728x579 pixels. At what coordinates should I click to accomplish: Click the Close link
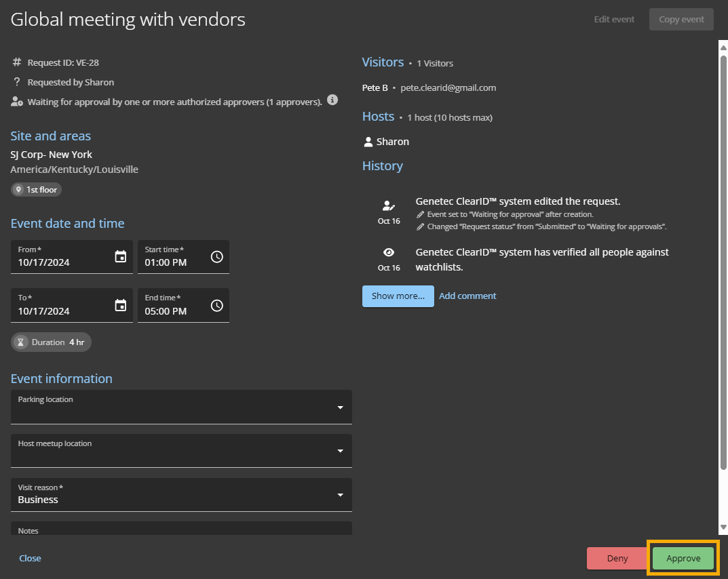click(30, 559)
